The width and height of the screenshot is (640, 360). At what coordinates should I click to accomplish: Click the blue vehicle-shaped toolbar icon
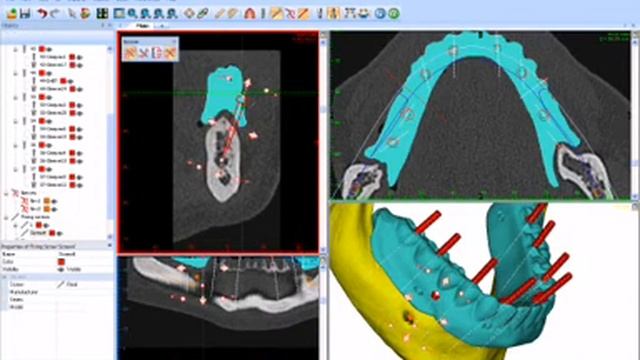coord(363,13)
